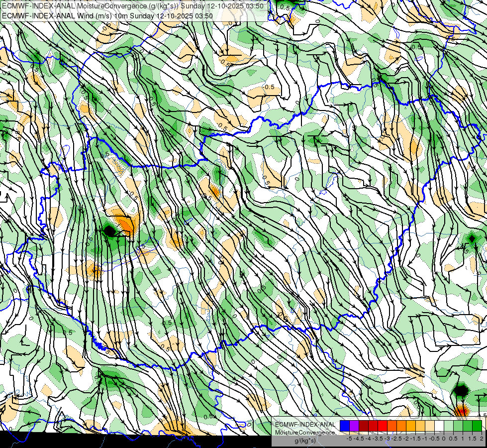Click the -3.5 tick label in legend
487x448 pixels.
point(378,439)
